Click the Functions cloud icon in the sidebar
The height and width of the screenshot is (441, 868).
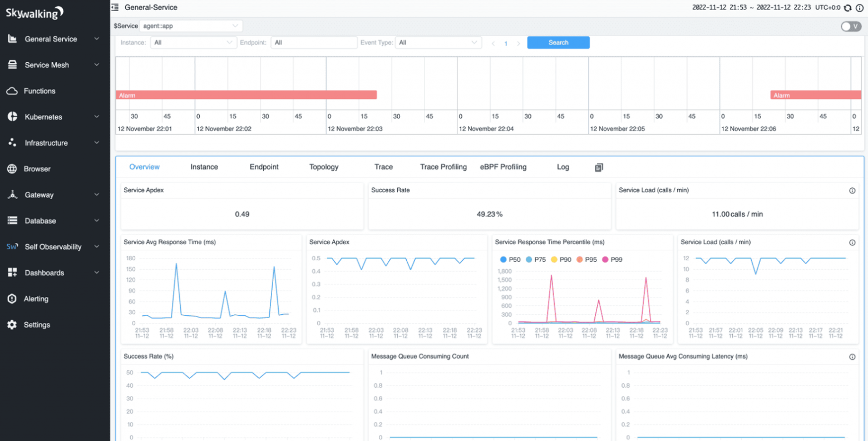[12, 91]
